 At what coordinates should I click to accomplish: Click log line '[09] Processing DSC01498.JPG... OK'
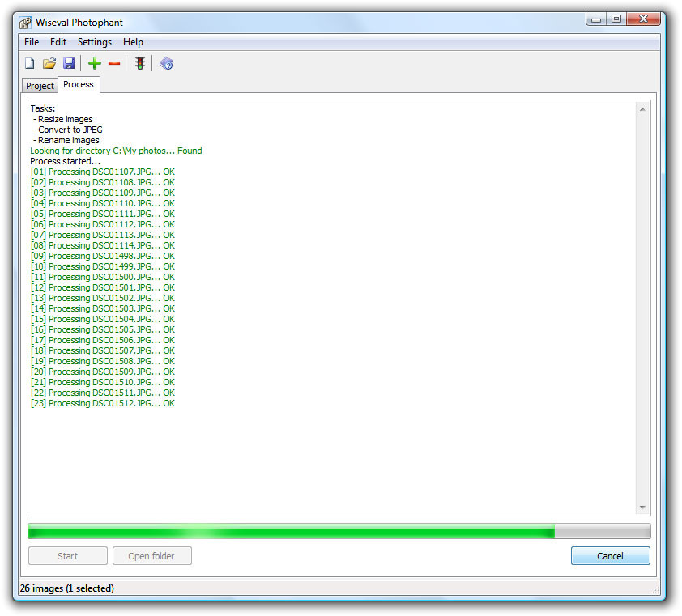103,256
